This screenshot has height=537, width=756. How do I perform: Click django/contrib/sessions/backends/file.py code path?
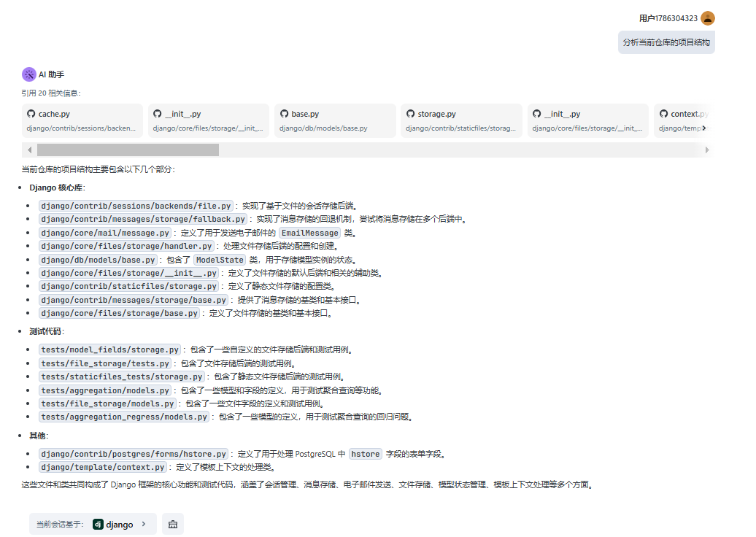click(136, 206)
